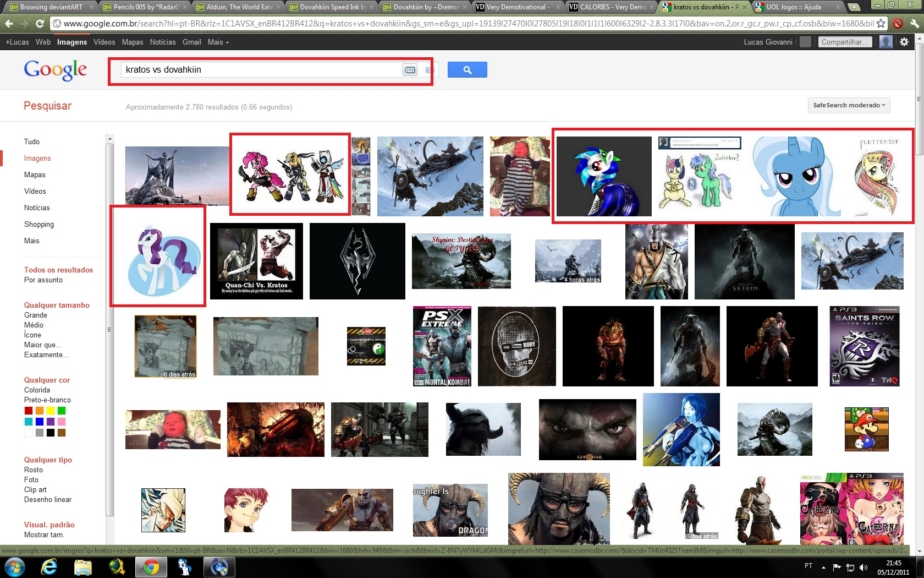The width and height of the screenshot is (924, 578).
Task: Filter image type to Clip art
Action: pos(35,489)
